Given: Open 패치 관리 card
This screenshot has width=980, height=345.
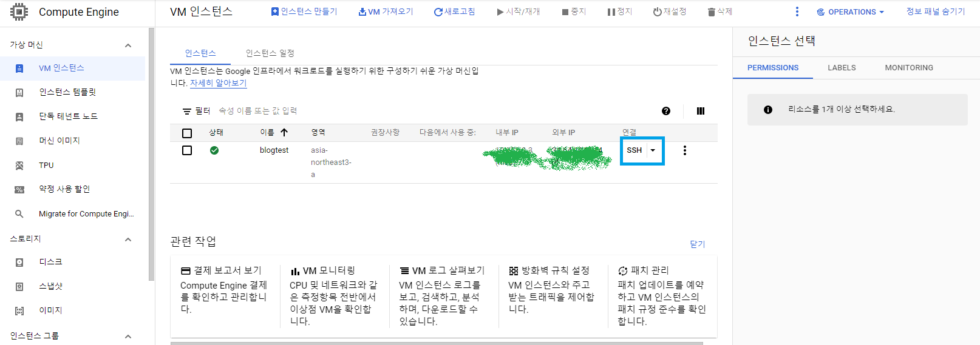Looking at the screenshot, I should 662,296.
